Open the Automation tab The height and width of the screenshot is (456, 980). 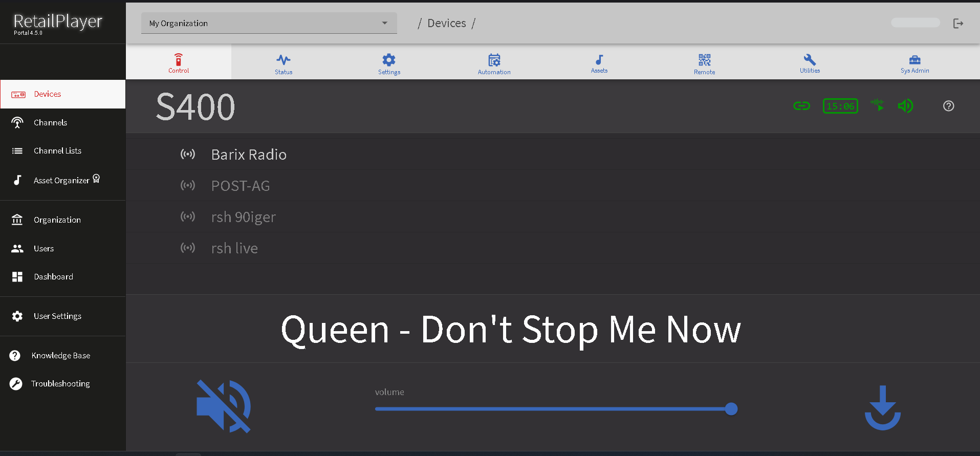click(494, 63)
